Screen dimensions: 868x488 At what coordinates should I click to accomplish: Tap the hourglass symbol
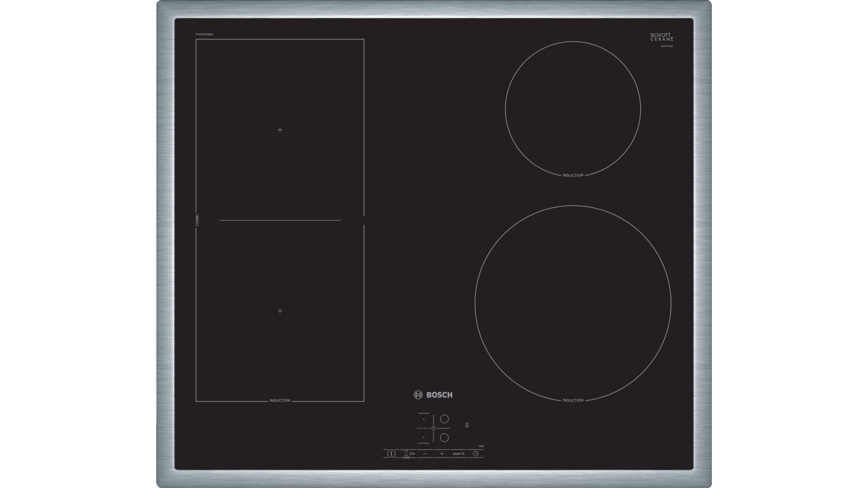click(x=467, y=425)
